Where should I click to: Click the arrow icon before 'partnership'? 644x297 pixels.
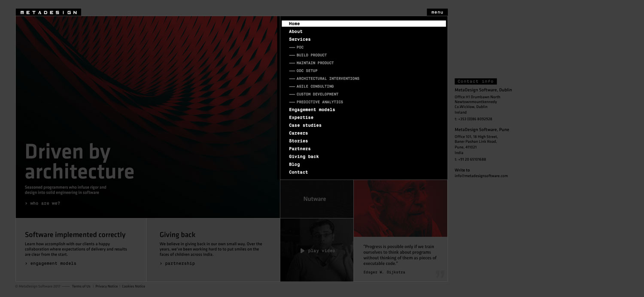[x=161, y=263]
